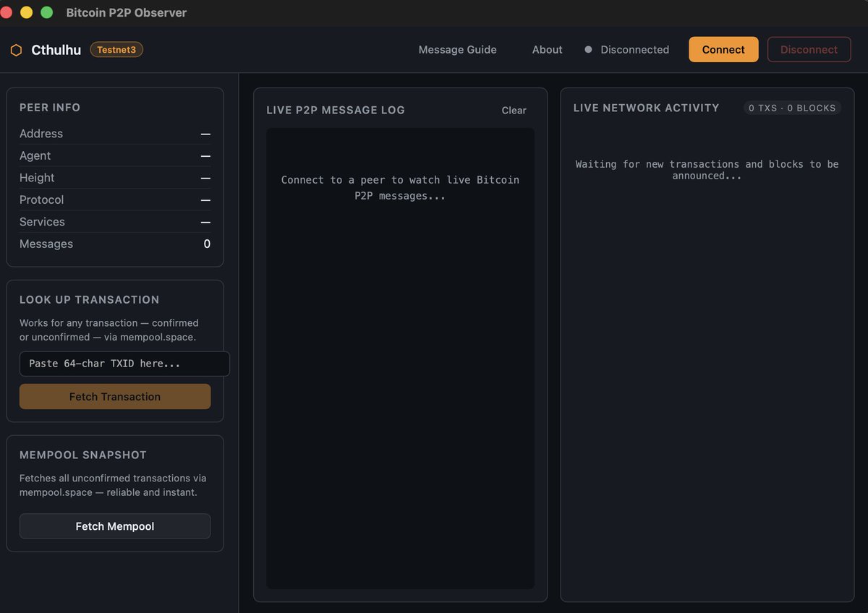Image resolution: width=868 pixels, height=613 pixels.
Task: Click the Connect button
Action: coord(723,50)
